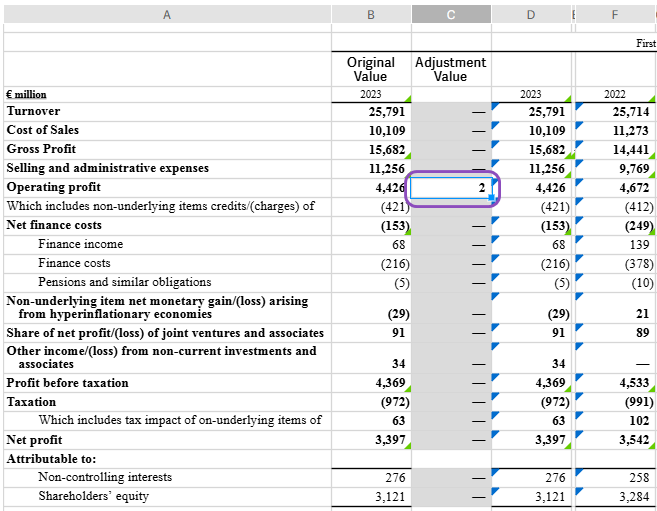Click the Original Value header cell
657x511 pixels.
371,70
